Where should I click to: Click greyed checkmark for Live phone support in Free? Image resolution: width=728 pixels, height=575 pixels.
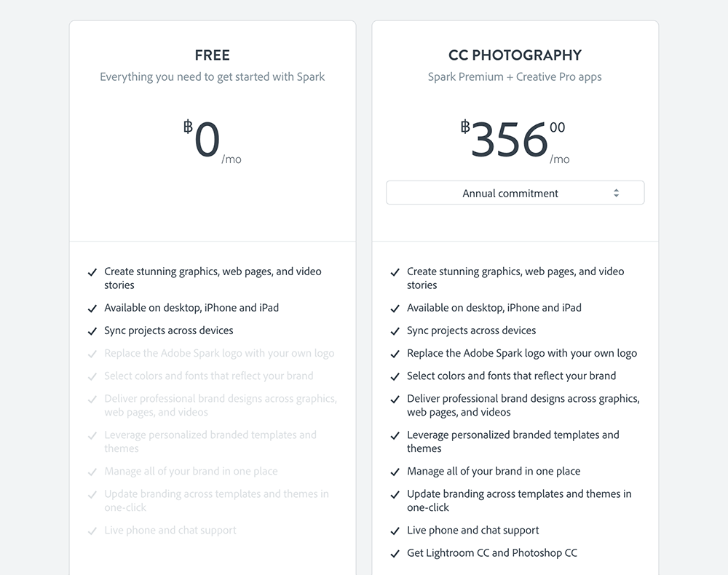[x=92, y=531]
